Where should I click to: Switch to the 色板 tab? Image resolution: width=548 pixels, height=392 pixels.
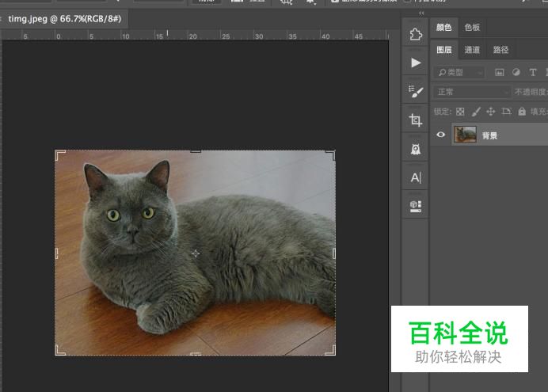(472, 27)
